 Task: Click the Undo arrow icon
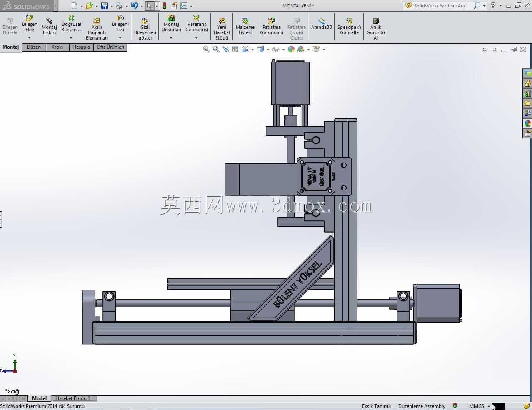pyautogui.click(x=134, y=6)
